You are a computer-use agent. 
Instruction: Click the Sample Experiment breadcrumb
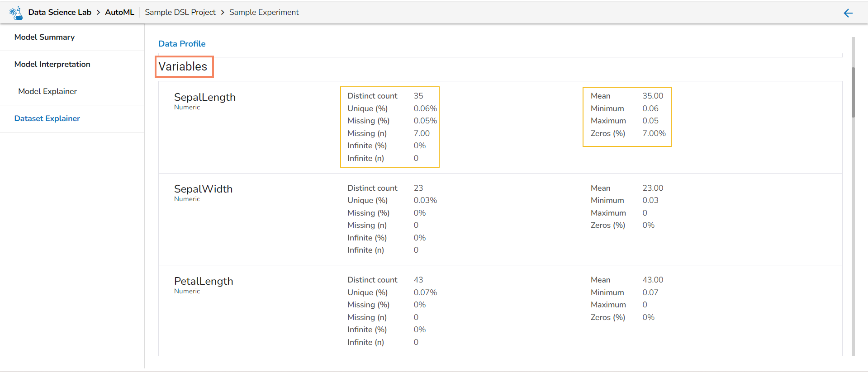click(x=264, y=12)
